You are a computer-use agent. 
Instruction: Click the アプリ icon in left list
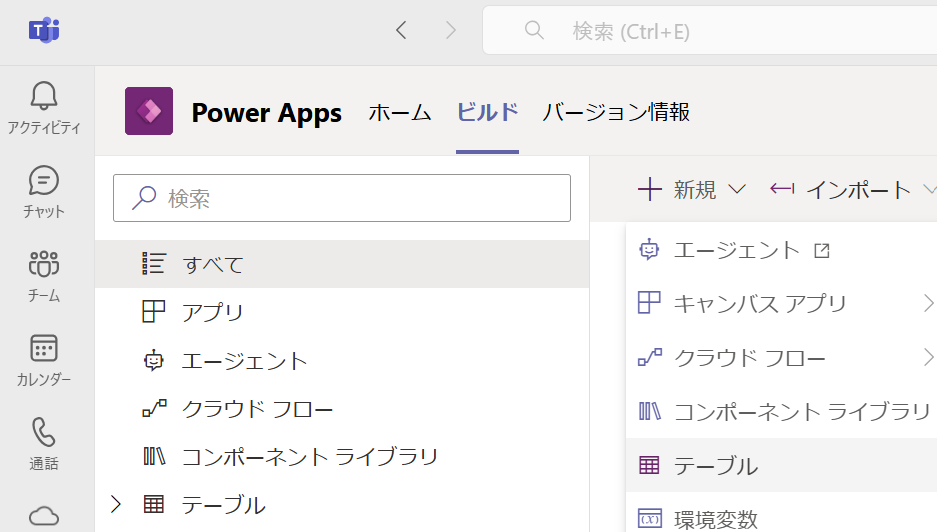[154, 311]
